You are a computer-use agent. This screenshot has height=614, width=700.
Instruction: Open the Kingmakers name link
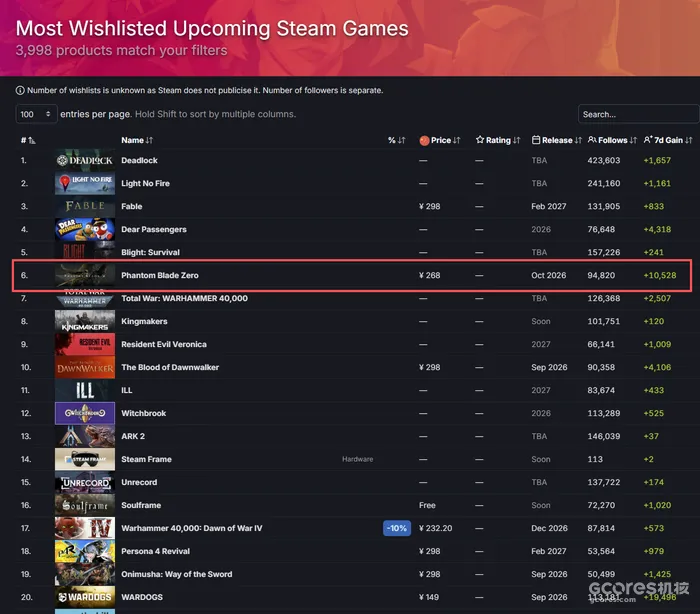(144, 322)
